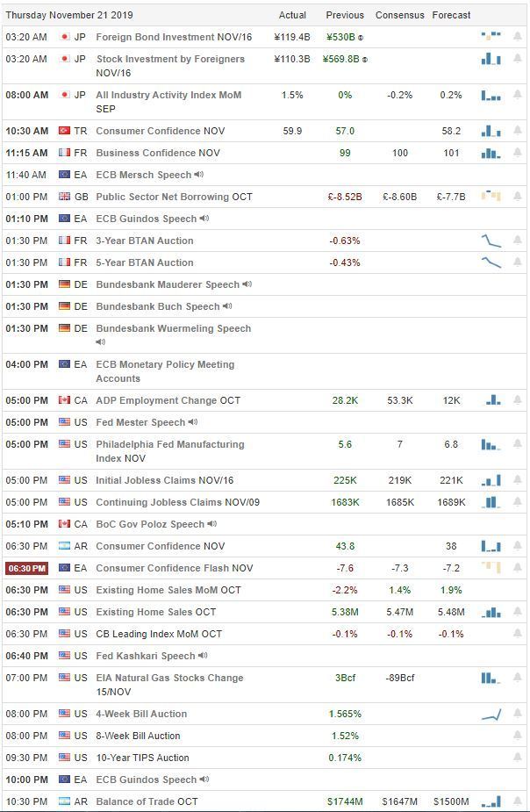Click the speaker icon beside ECB Mersch Speech
The height and width of the screenshot is (812, 530).
199,175
